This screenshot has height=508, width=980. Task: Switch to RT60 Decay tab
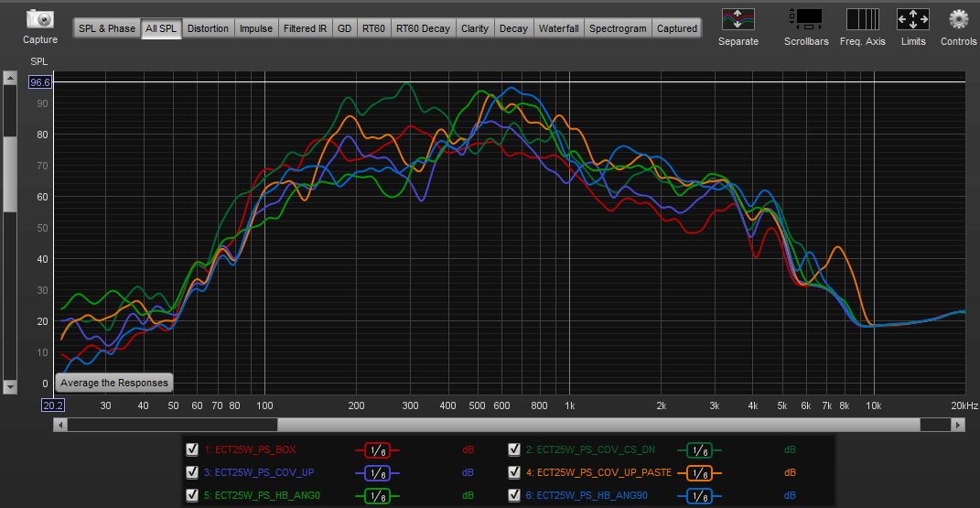(423, 28)
